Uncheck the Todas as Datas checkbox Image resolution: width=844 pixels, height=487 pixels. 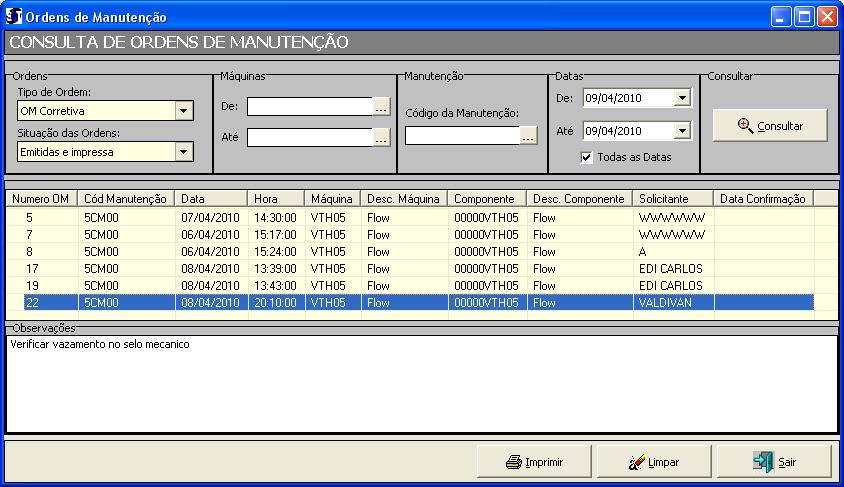587,157
